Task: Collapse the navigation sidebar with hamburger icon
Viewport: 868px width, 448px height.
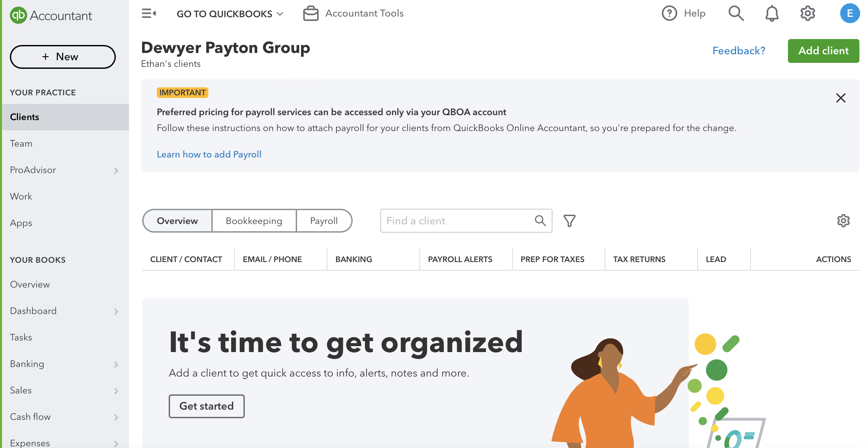Action: (149, 14)
